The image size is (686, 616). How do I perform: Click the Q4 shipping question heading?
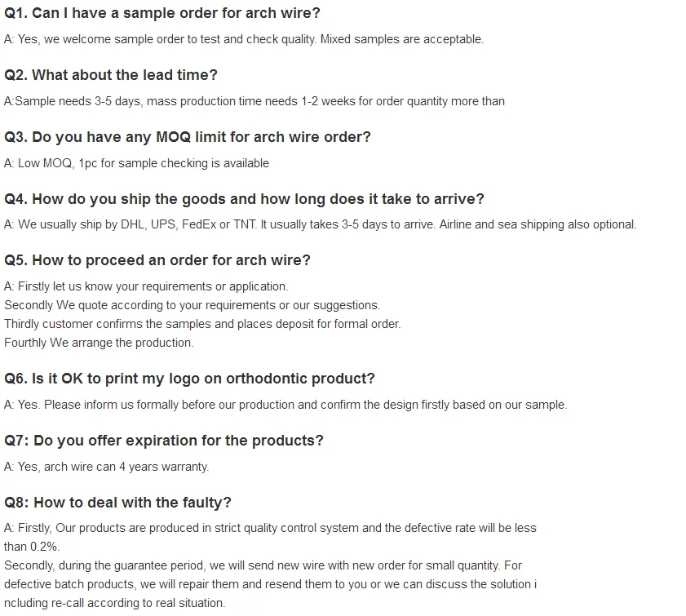pyautogui.click(x=244, y=199)
